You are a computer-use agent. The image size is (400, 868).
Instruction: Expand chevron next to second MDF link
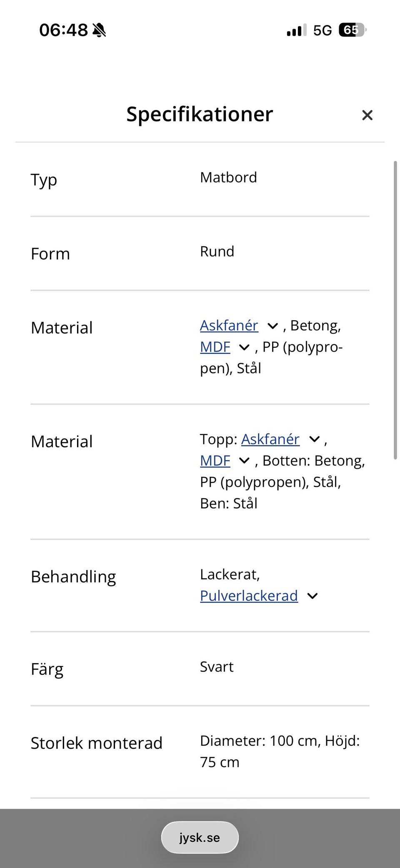[244, 461]
